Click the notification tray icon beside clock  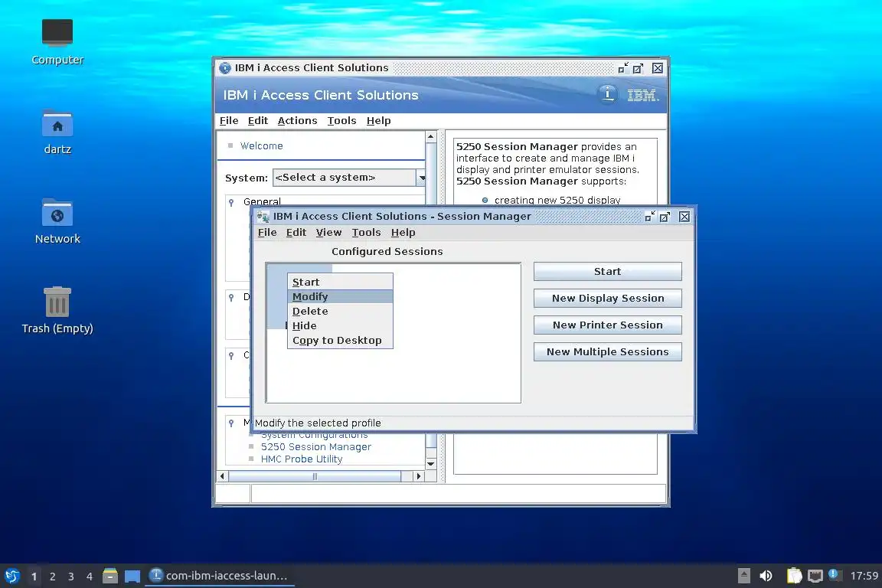(835, 574)
